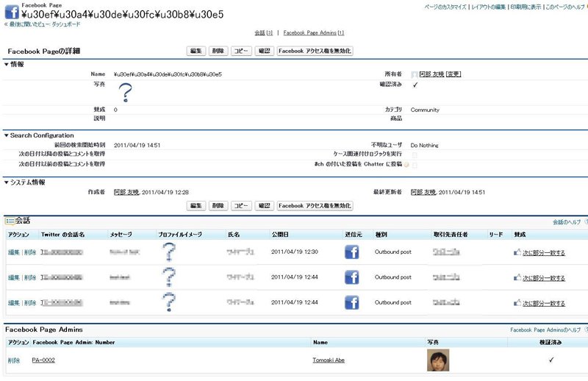Click top Facebook アクセス権を無効化 button
The image size is (588, 381).
point(315,51)
